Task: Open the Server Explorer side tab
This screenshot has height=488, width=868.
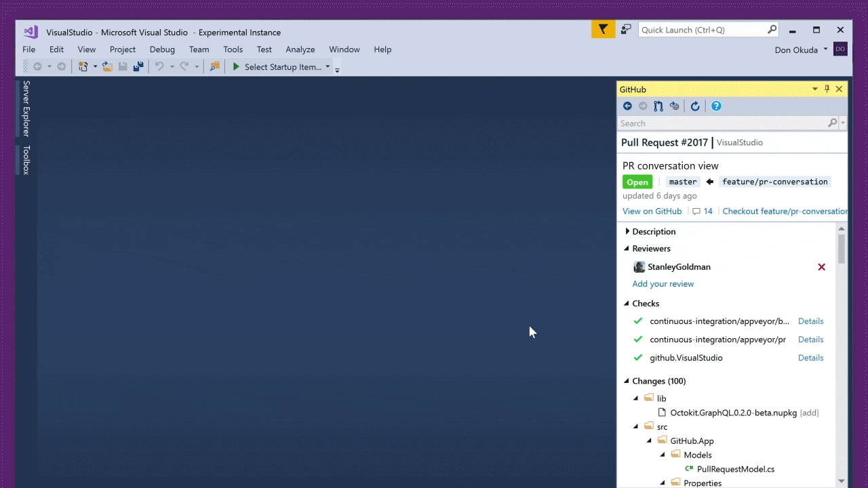Action: coord(26,108)
